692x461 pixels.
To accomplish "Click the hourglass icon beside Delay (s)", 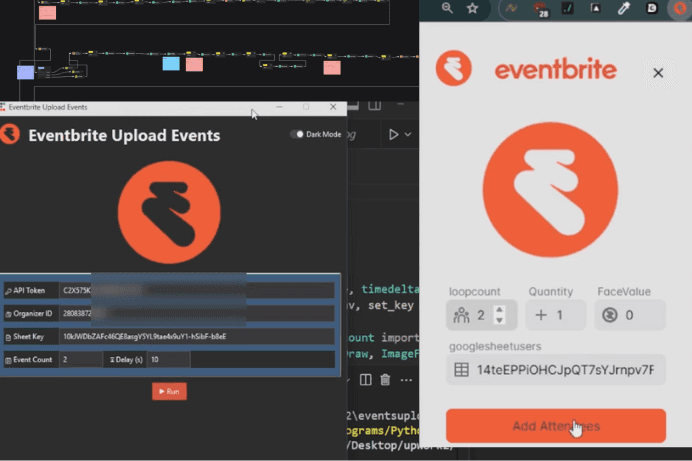I will (x=112, y=360).
